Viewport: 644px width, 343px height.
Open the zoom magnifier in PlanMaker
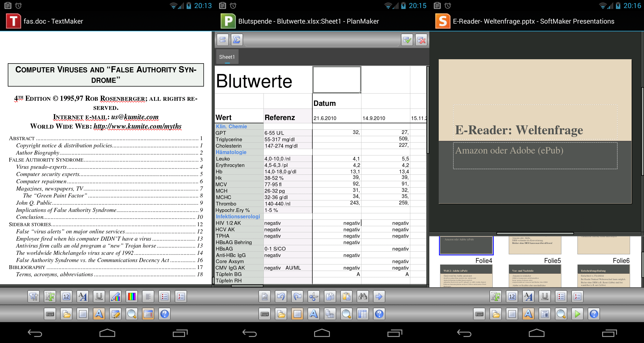tap(346, 314)
